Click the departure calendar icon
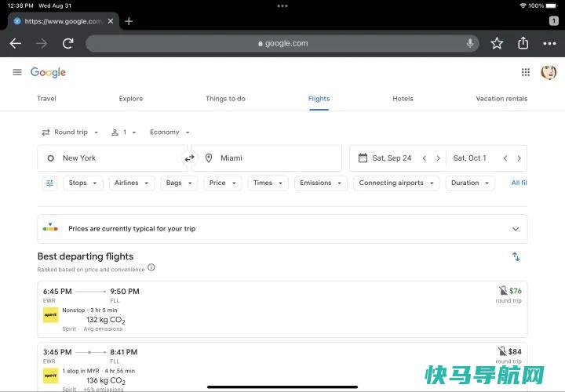The height and width of the screenshot is (392, 565). click(363, 158)
